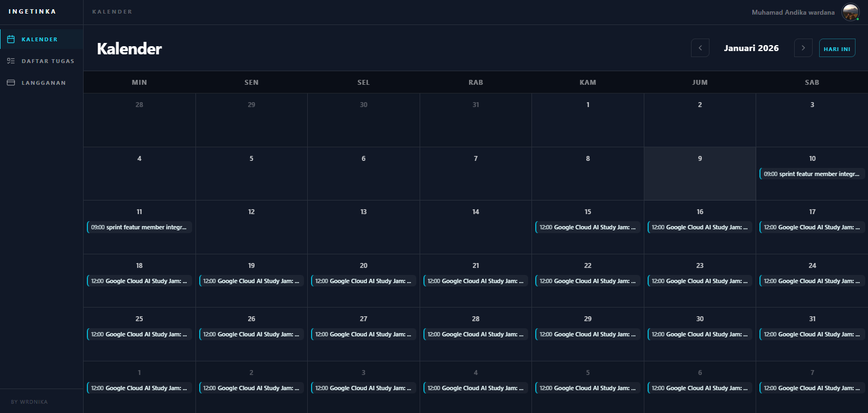Open the Study Jam event on January 31
The height and width of the screenshot is (413, 868).
(812, 334)
